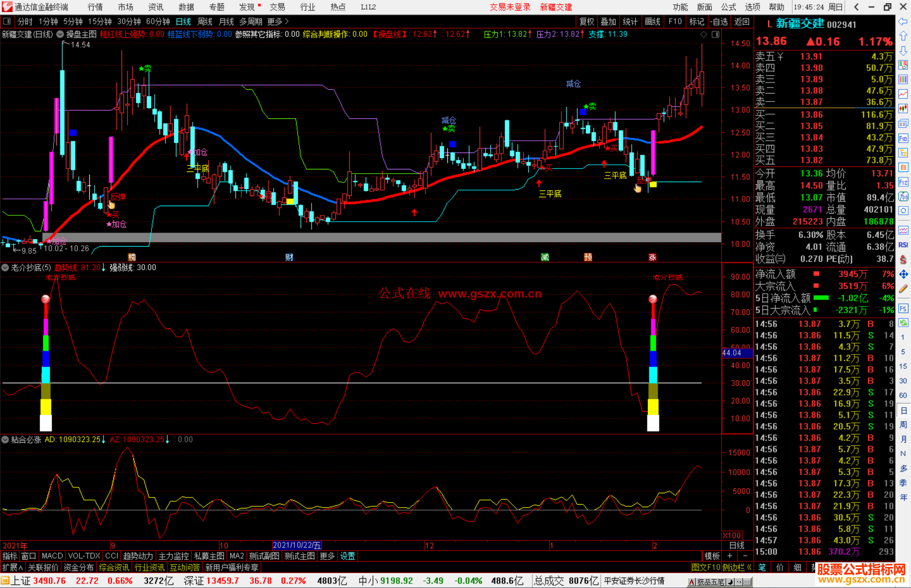Select the 月 monthly period in sidebar
Viewport: 911px width, 588px height.
[x=903, y=439]
